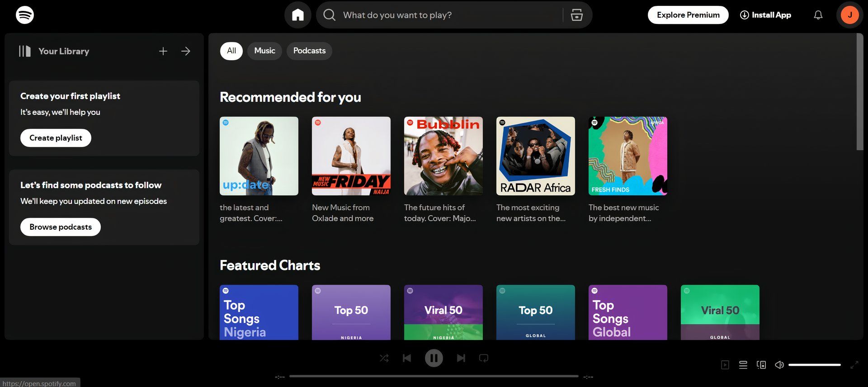Viewport: 868px width, 387px height.
Task: Toggle shuffle playback
Action: 384,358
